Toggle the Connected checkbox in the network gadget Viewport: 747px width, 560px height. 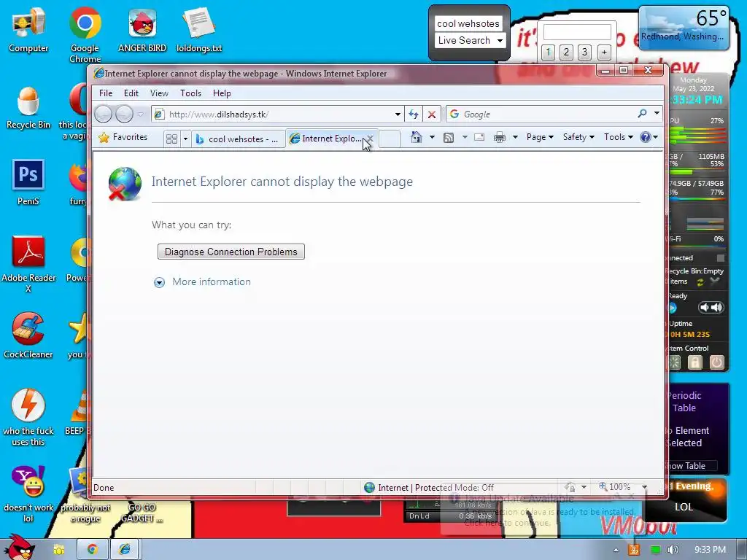720,258
